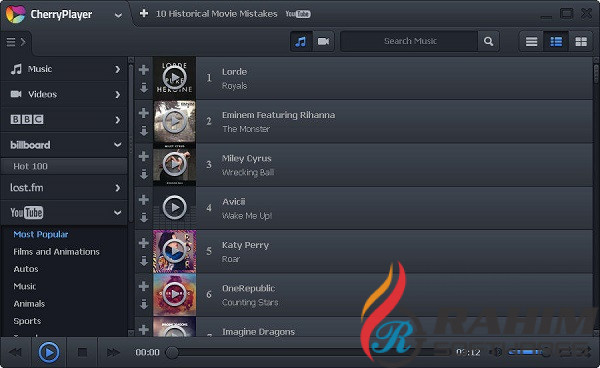Download Avicii Wake Me Up
Viewport: 600px width, 368px height.
click(144, 218)
